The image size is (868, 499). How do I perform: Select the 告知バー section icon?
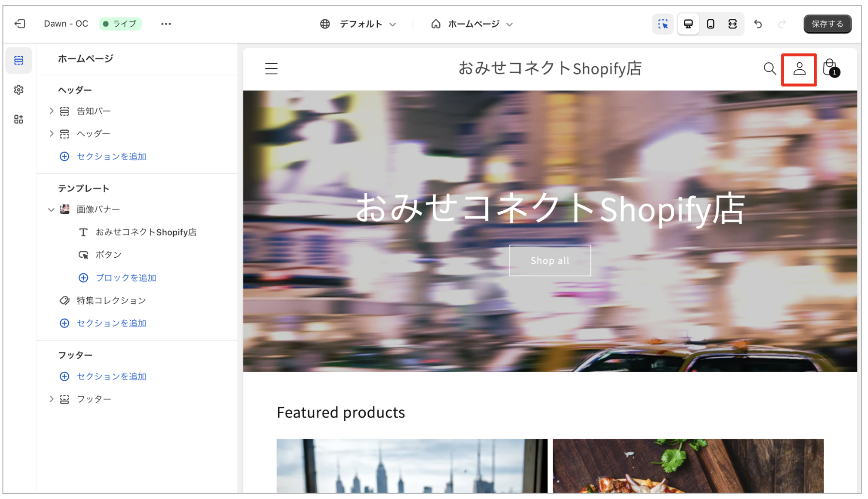click(x=64, y=111)
